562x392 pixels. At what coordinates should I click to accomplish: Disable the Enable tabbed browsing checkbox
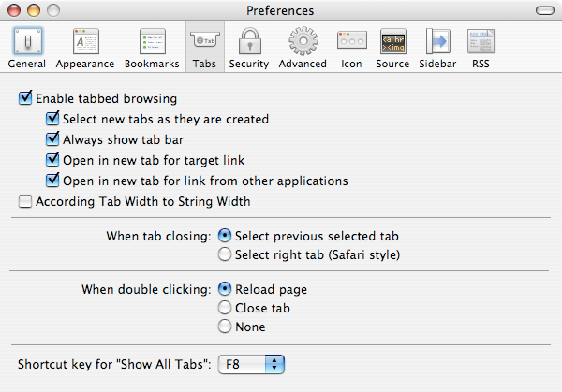coord(25,98)
